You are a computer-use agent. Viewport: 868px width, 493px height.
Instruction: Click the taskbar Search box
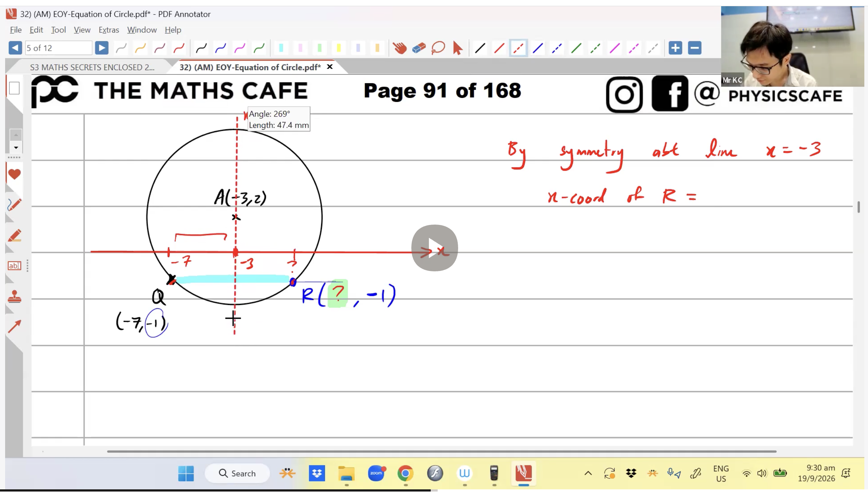point(237,474)
